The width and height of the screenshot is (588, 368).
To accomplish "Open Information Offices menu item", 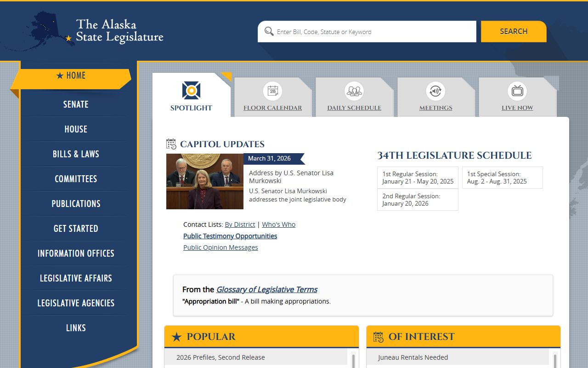I will (76, 253).
